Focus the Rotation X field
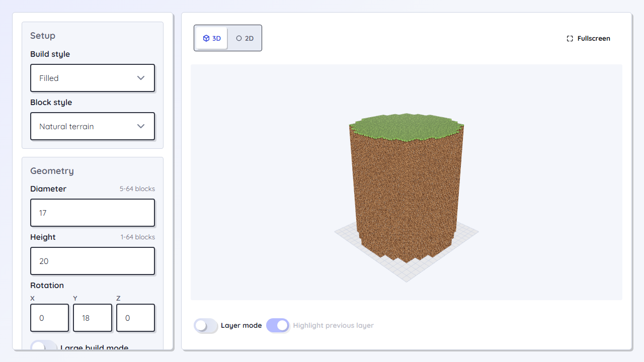Viewport: 644px width, 362px height. coord(49,318)
